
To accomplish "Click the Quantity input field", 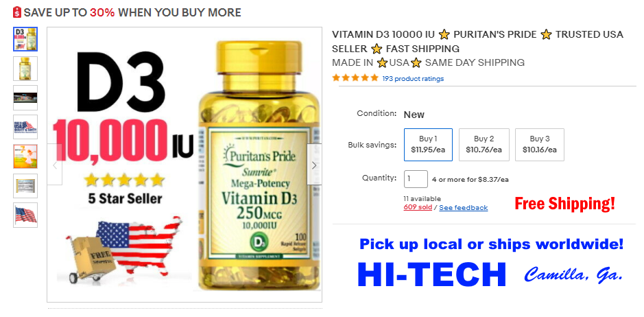I will (x=416, y=179).
